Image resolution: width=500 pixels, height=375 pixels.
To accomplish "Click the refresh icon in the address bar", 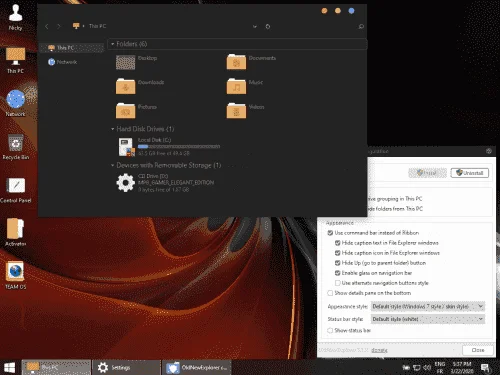I will 268,26.
